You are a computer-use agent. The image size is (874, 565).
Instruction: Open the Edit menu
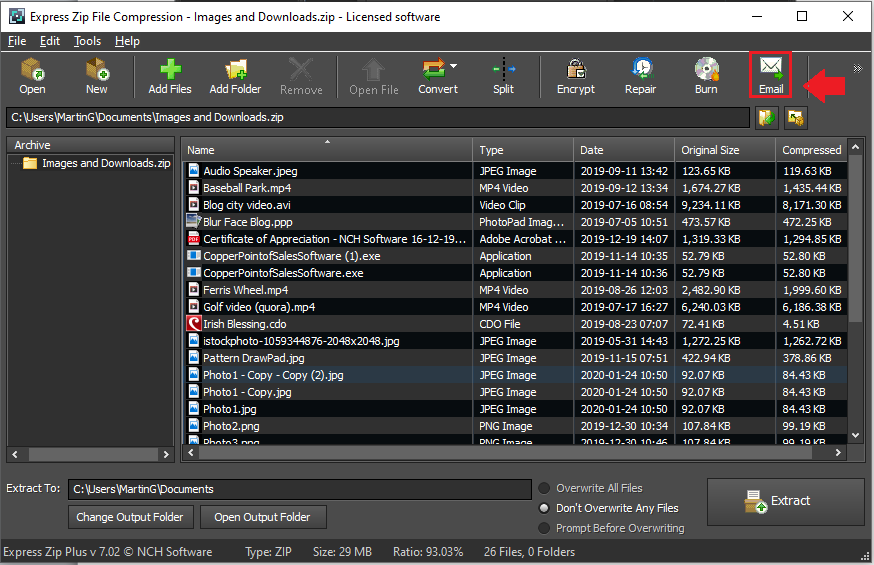(50, 41)
